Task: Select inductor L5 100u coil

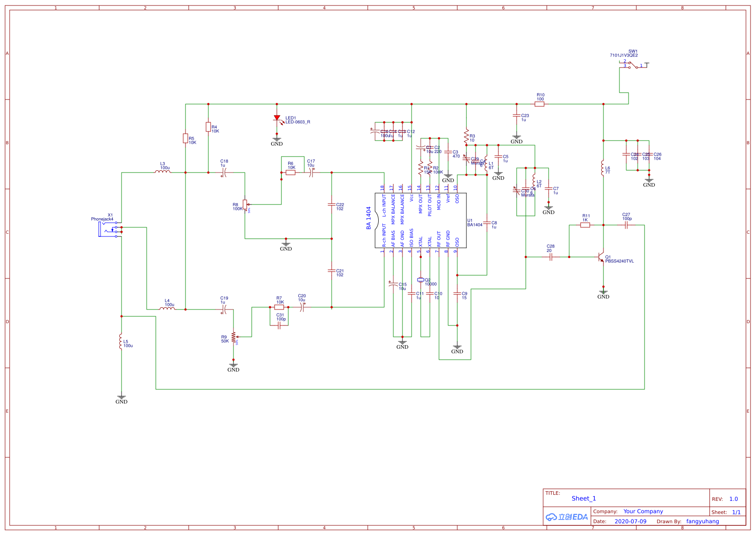Action: 121,341
